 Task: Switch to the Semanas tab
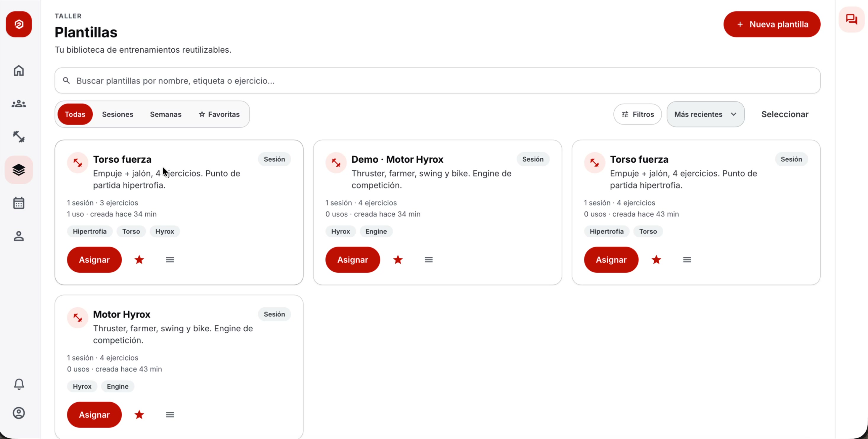(166, 114)
